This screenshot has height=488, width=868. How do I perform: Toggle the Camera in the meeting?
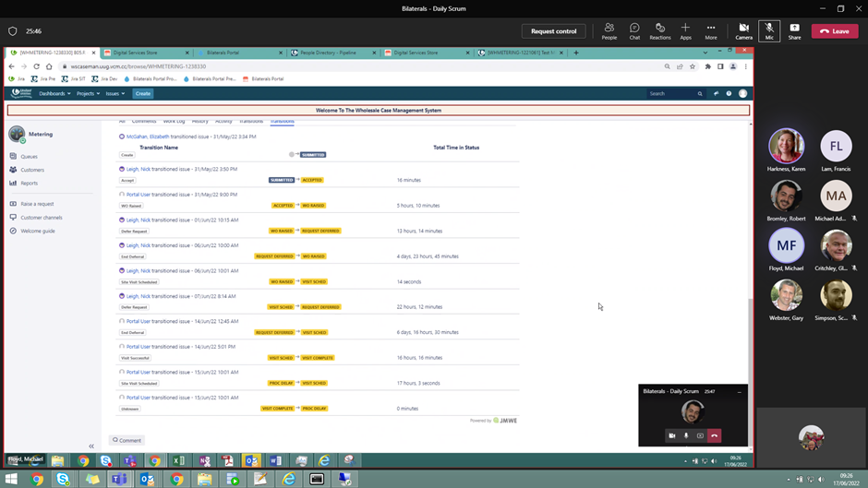[743, 31]
